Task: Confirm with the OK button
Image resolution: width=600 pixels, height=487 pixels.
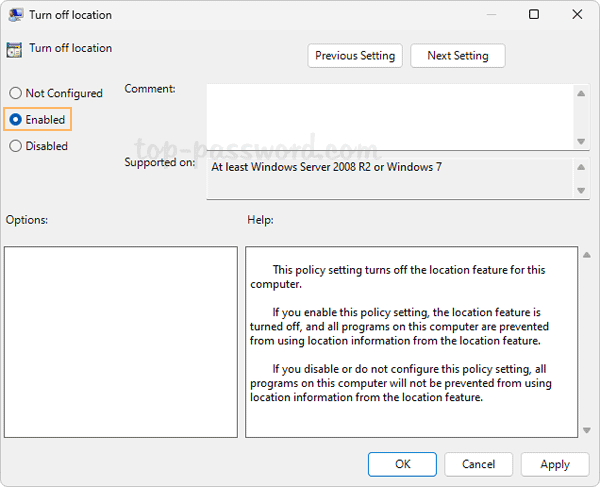Action: click(x=402, y=464)
